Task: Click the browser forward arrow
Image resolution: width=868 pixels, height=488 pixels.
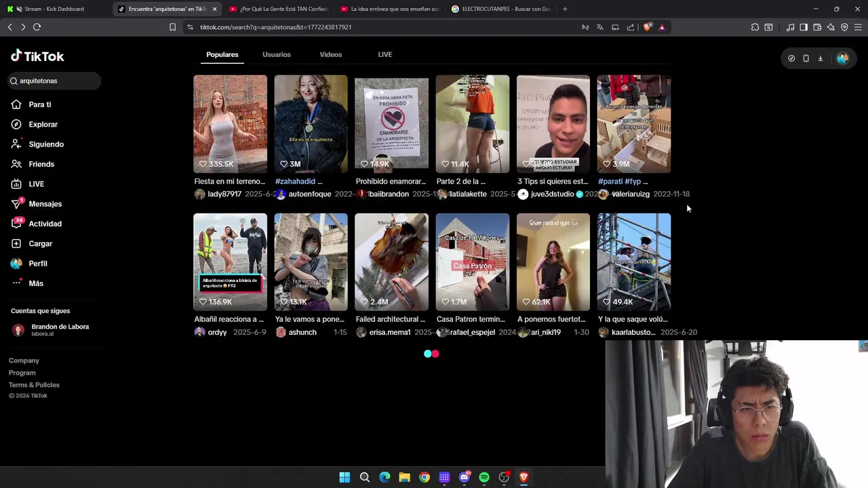Action: (x=23, y=27)
